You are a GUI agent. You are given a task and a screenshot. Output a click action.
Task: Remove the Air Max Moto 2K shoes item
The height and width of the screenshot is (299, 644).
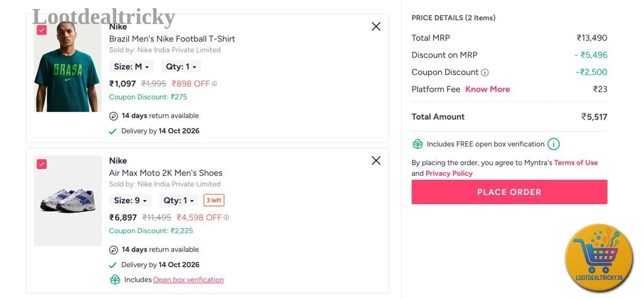point(376,160)
